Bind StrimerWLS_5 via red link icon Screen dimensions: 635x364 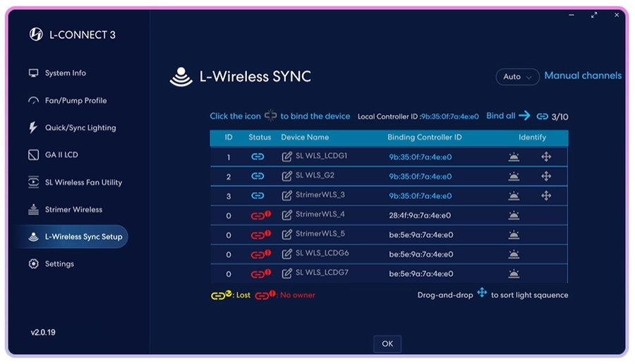point(260,235)
